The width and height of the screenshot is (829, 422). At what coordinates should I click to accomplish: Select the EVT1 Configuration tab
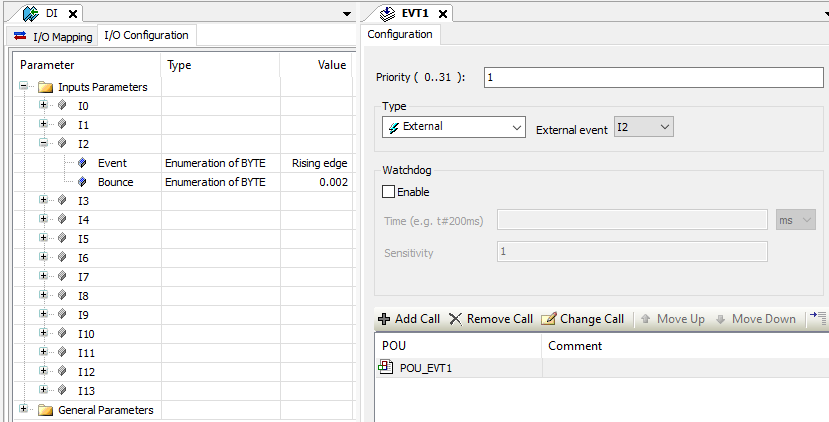point(400,34)
